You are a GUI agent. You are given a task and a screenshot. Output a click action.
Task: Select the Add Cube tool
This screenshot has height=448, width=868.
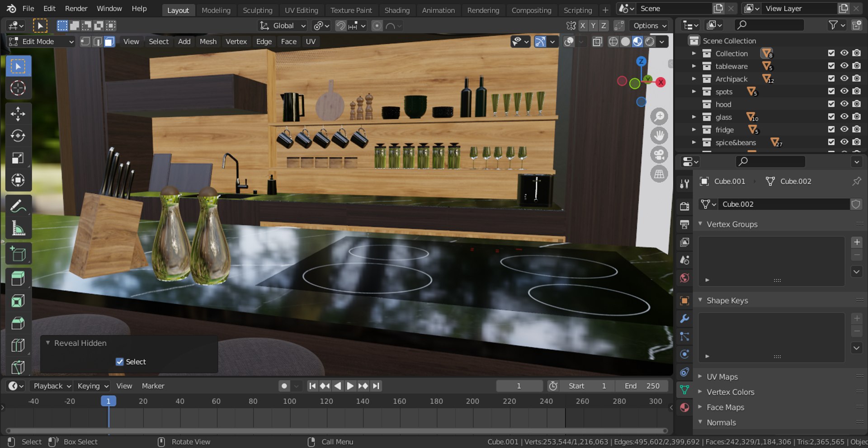(18, 254)
